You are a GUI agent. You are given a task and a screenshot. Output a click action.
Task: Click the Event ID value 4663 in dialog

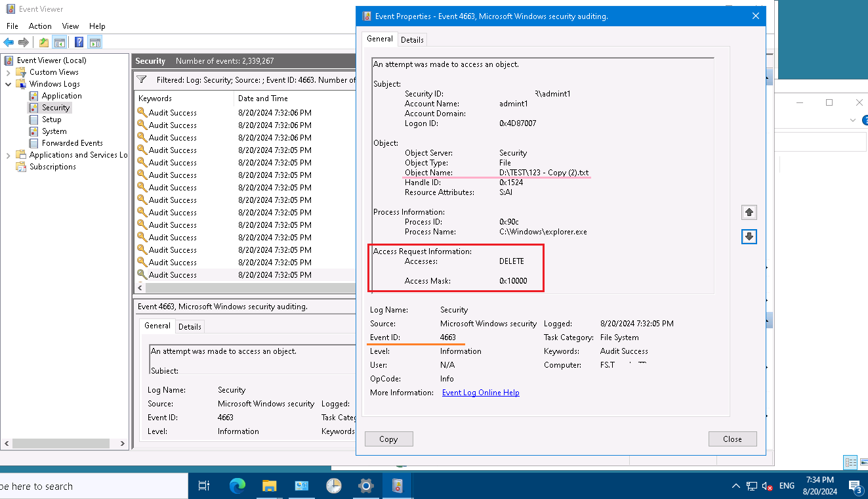click(448, 337)
